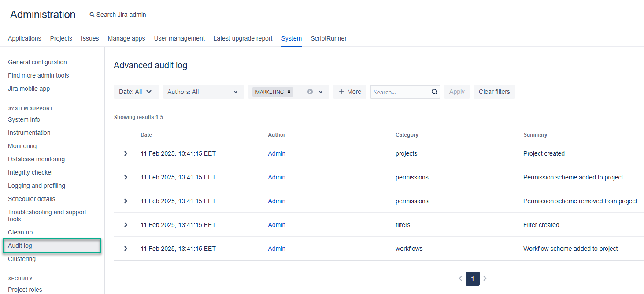The height and width of the screenshot is (294, 644).
Task: Switch to the User management tab
Action: 179,38
